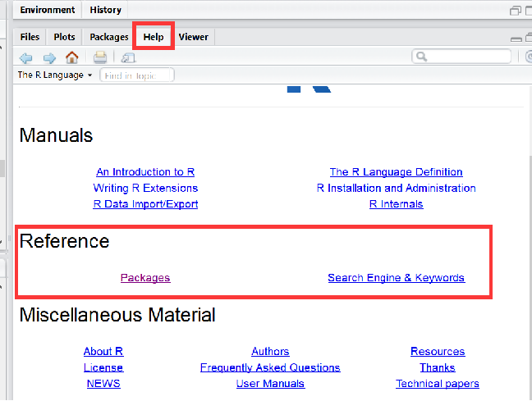Viewport: 532px width, 401px height.
Task: Open the User Manuals link
Action: click(x=270, y=384)
